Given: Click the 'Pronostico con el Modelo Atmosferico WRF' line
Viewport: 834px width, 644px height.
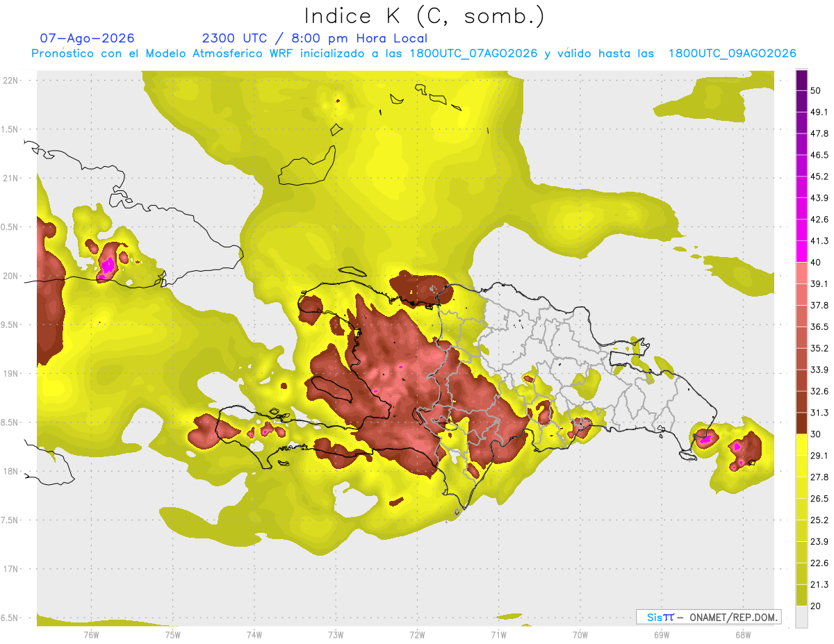Looking at the screenshot, I should pos(414,53).
